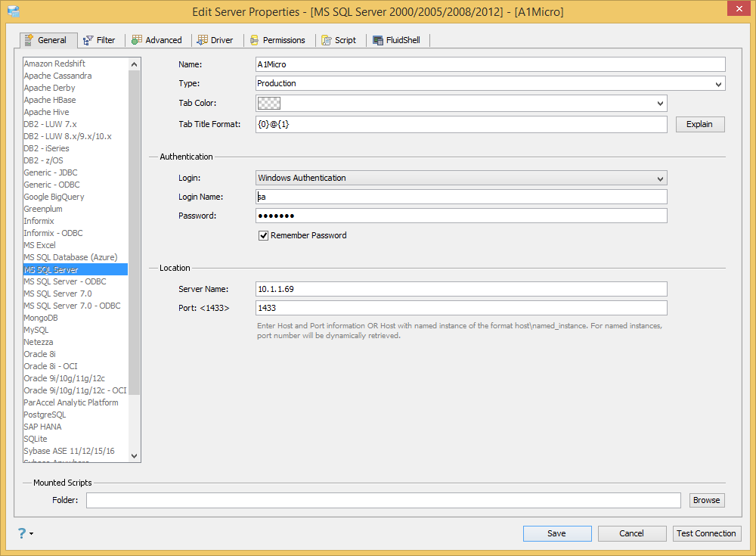
Task: Select DB2 - LUW 7.x entry
Action: [x=50, y=124]
